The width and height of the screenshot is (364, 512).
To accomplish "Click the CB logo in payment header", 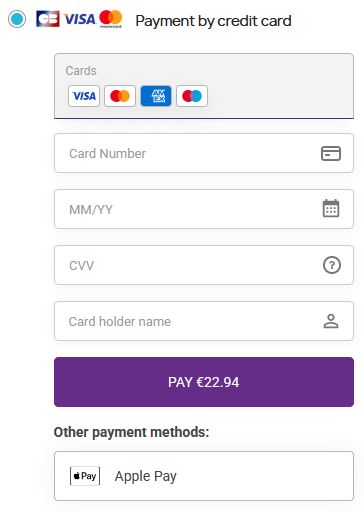I will click(48, 19).
